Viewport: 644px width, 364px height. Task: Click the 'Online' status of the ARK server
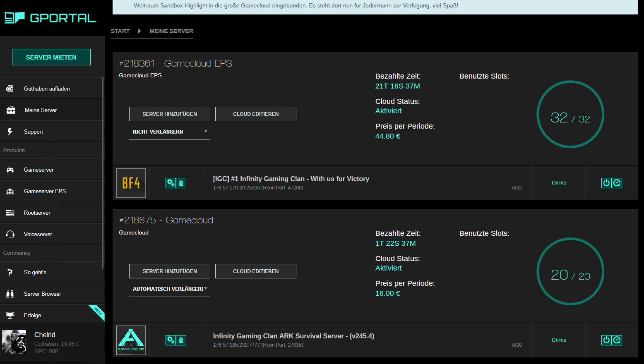[x=559, y=340]
